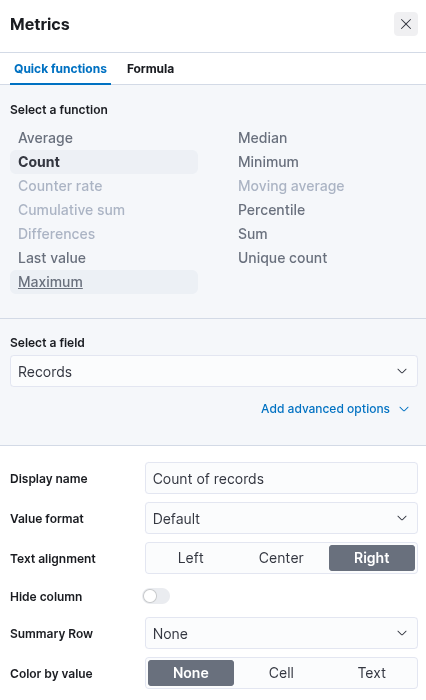Image resolution: width=426 pixels, height=700 pixels.
Task: Click the Display name input field
Action: click(281, 478)
